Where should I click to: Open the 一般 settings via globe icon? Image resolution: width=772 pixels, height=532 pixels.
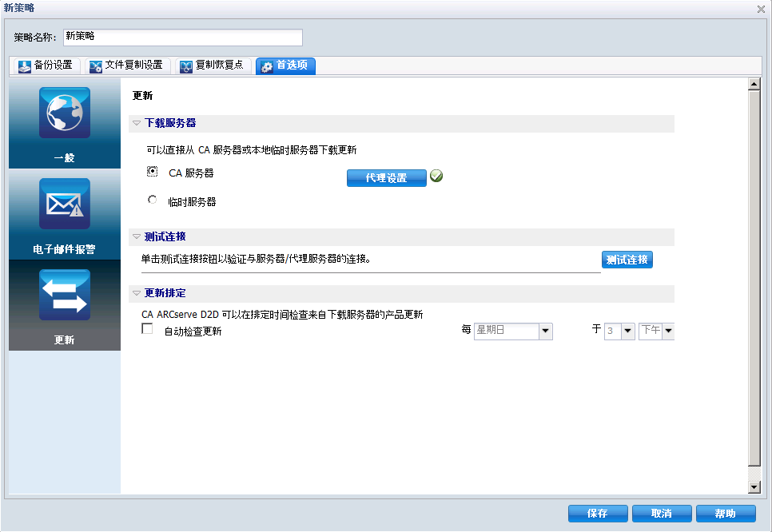coord(64,113)
